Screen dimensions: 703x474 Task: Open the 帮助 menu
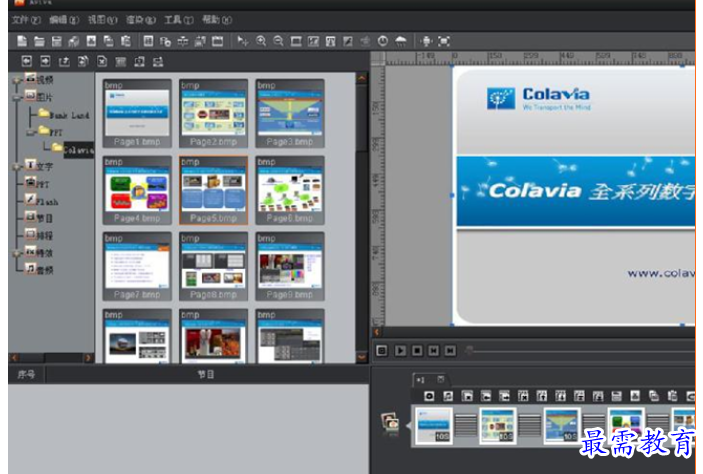tap(217, 20)
